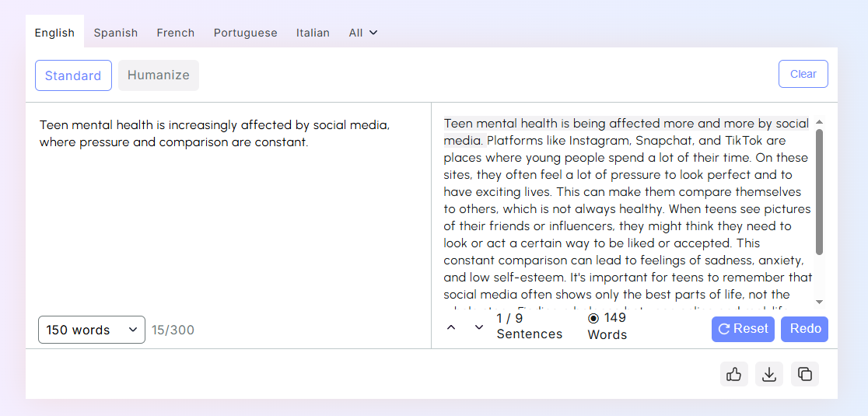Screen dimensions: 868x416
Task: Select the Words radio button
Action: coord(593,318)
